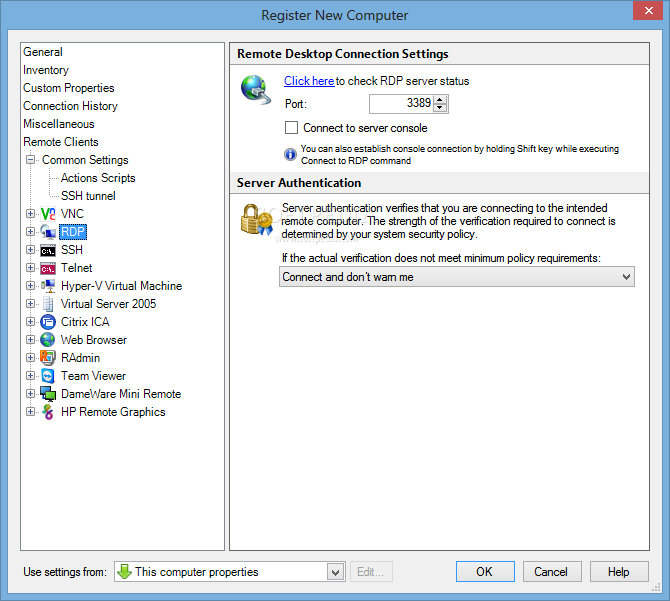670x601 pixels.
Task: Click the SSH console icon
Action: [48, 250]
